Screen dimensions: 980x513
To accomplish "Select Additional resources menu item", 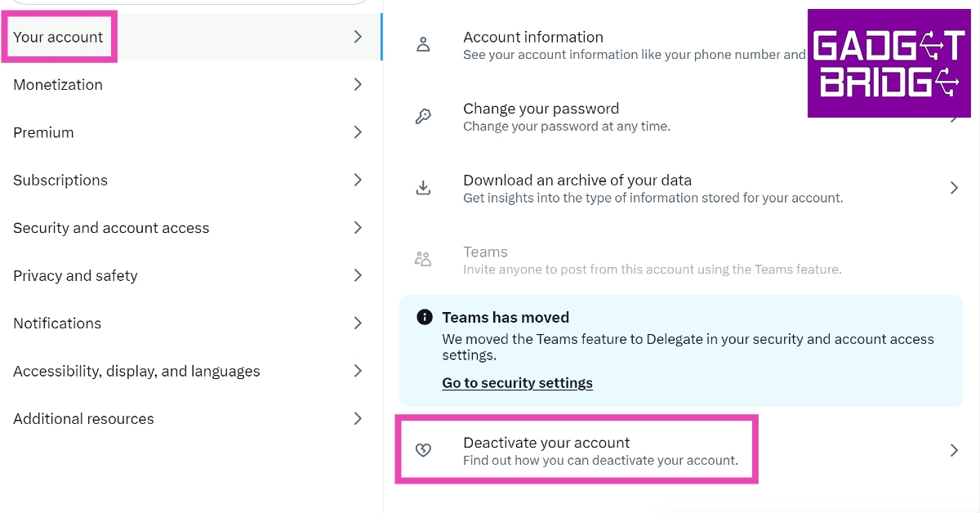I will (x=83, y=418).
